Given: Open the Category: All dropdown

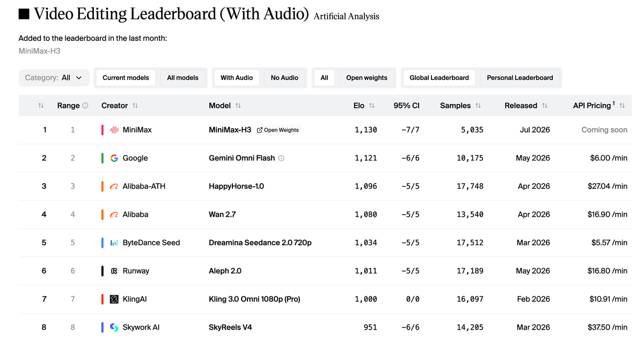Looking at the screenshot, I should click(x=54, y=78).
